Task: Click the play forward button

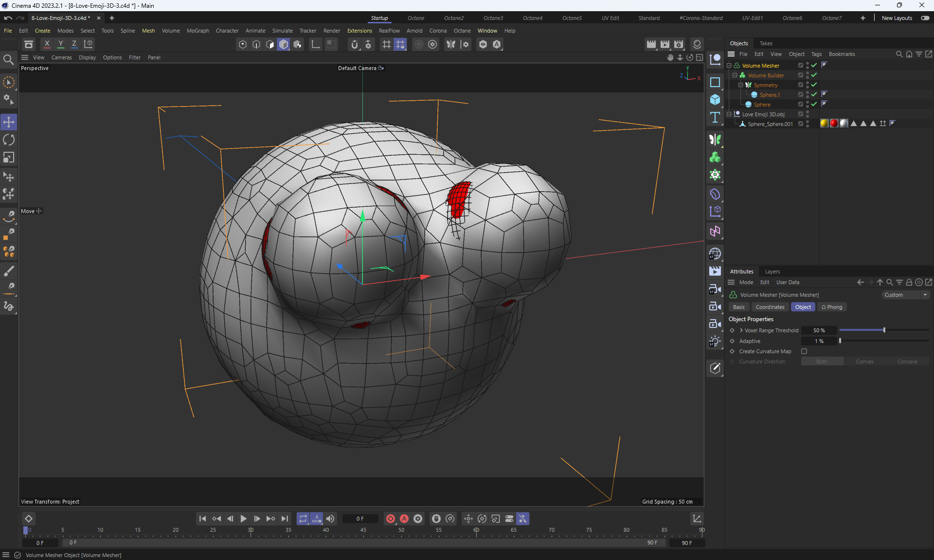Action: (x=243, y=519)
